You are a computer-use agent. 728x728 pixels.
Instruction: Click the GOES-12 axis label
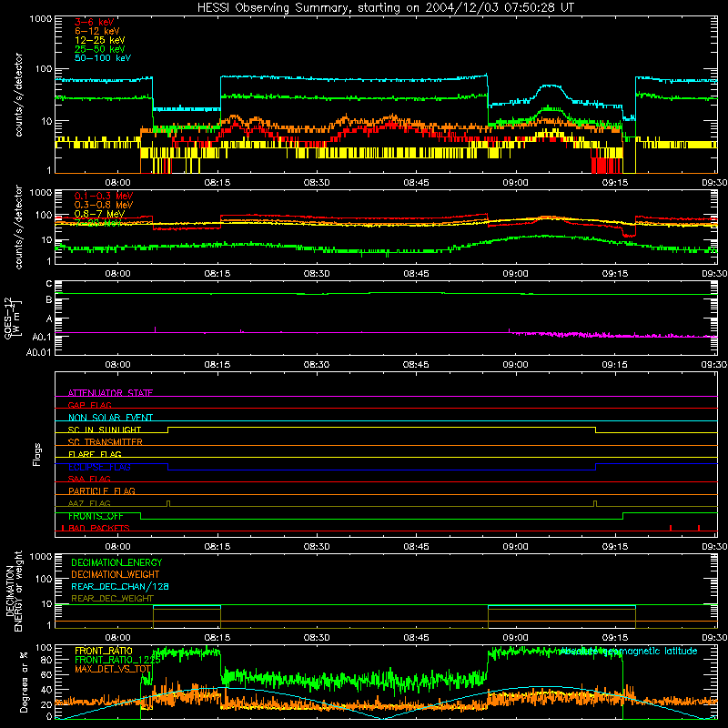point(12,318)
